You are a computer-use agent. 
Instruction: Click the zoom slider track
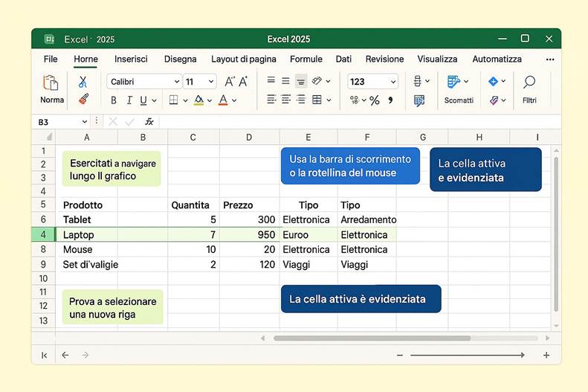click(468, 355)
